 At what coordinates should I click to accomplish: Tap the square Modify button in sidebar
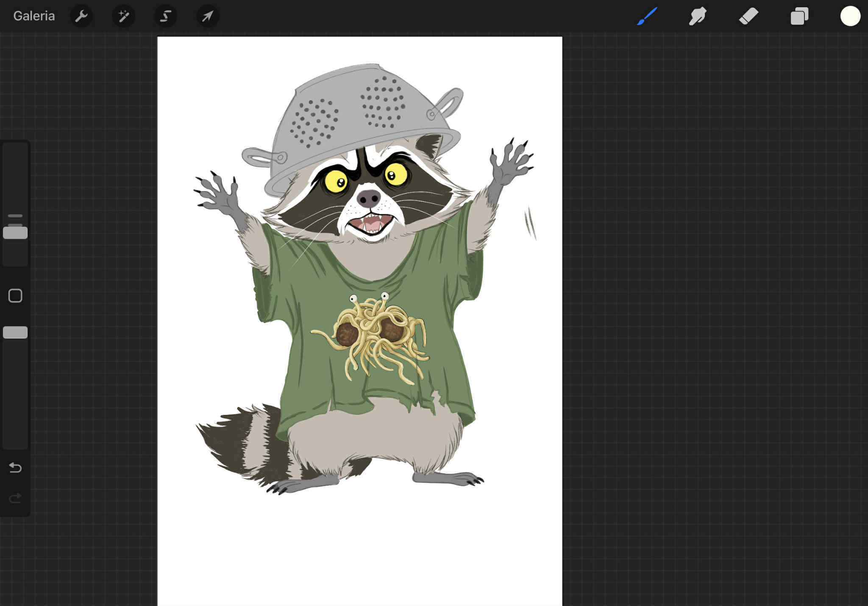tap(15, 296)
